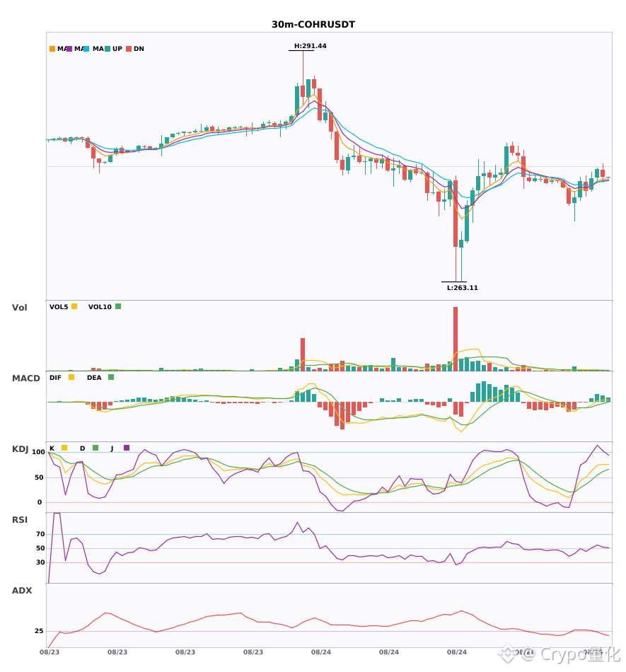The width and height of the screenshot is (626, 672).
Task: Click the VOL5 legend text
Action: tap(59, 307)
